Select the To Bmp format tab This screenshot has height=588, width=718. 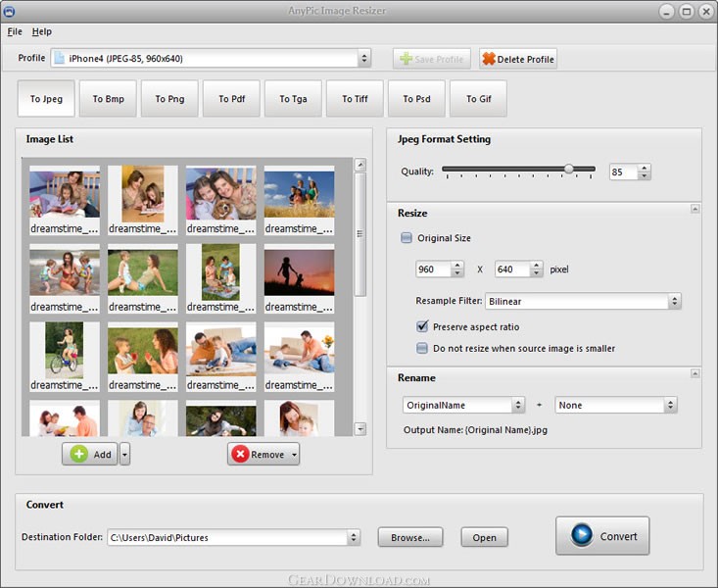pyautogui.click(x=108, y=99)
